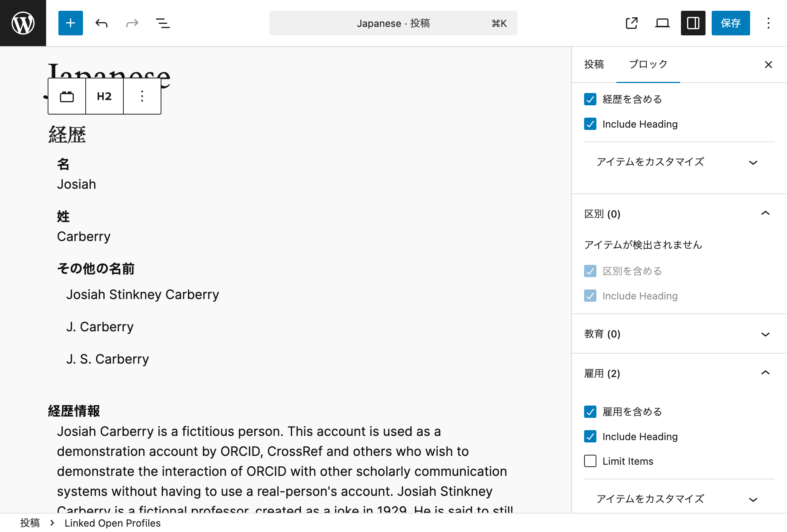Viewport: 787px width, 532px height.
Task: Click the 保存 button to save
Action: coord(730,23)
